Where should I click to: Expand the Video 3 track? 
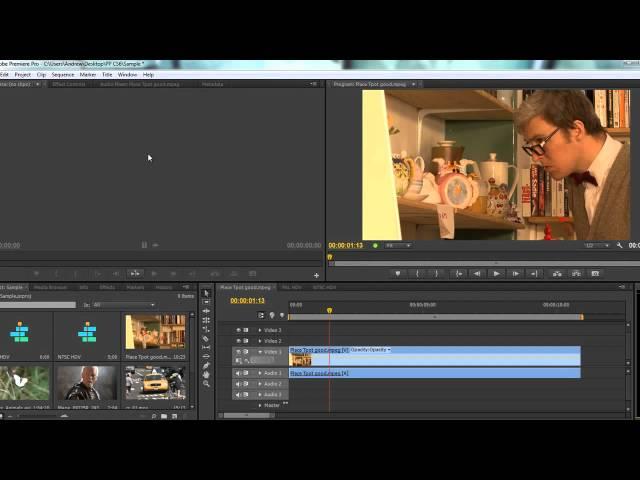pos(260,330)
